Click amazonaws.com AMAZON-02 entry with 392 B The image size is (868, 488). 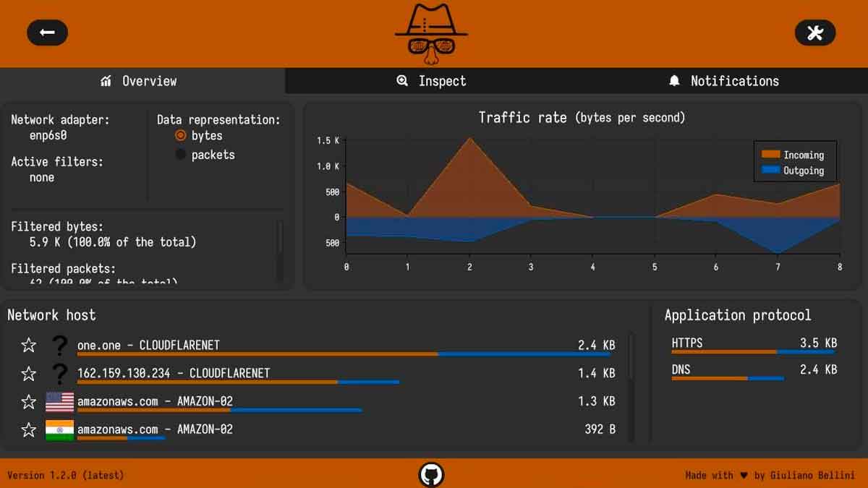click(155, 430)
